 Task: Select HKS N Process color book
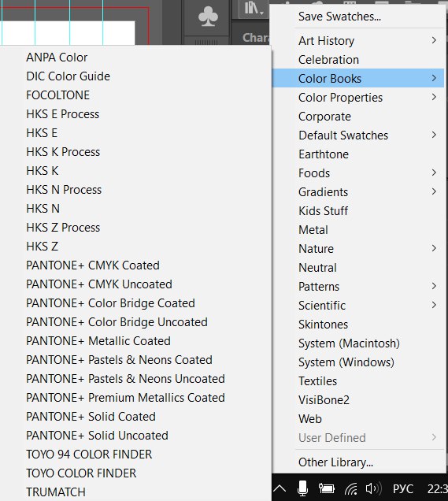(135, 190)
